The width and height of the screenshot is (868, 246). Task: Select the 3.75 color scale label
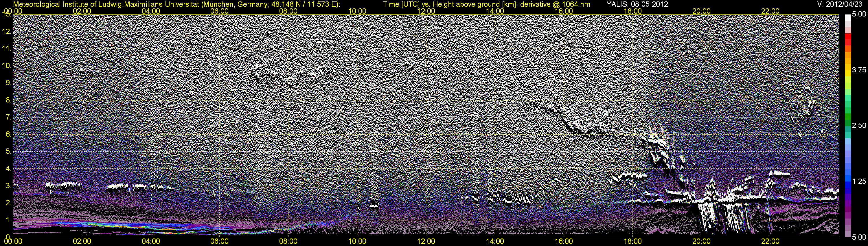click(859, 70)
